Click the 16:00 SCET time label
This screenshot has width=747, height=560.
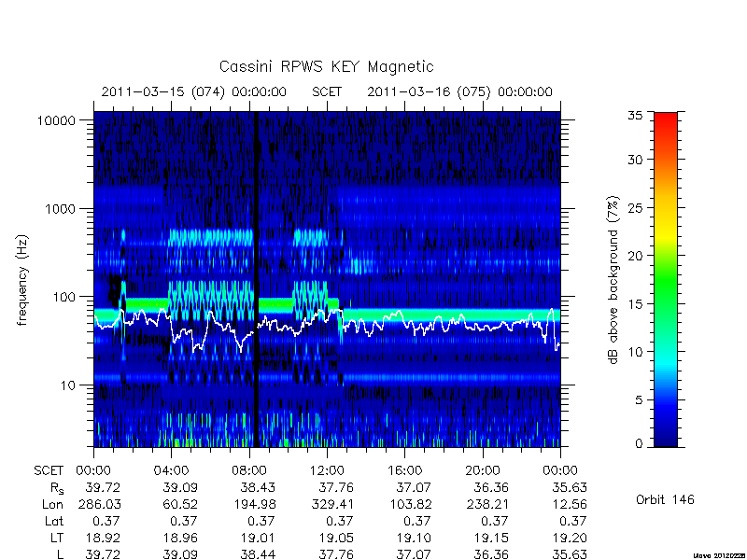(x=404, y=471)
